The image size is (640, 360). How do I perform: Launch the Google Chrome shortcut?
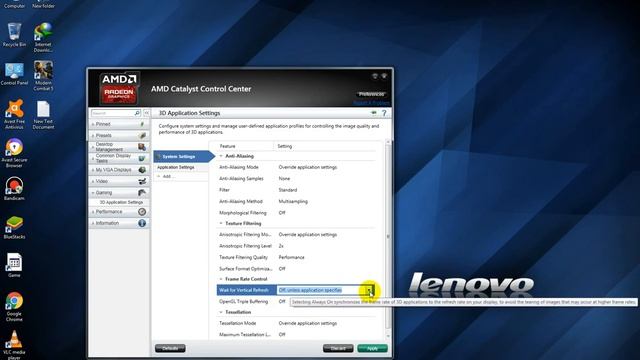(14, 306)
